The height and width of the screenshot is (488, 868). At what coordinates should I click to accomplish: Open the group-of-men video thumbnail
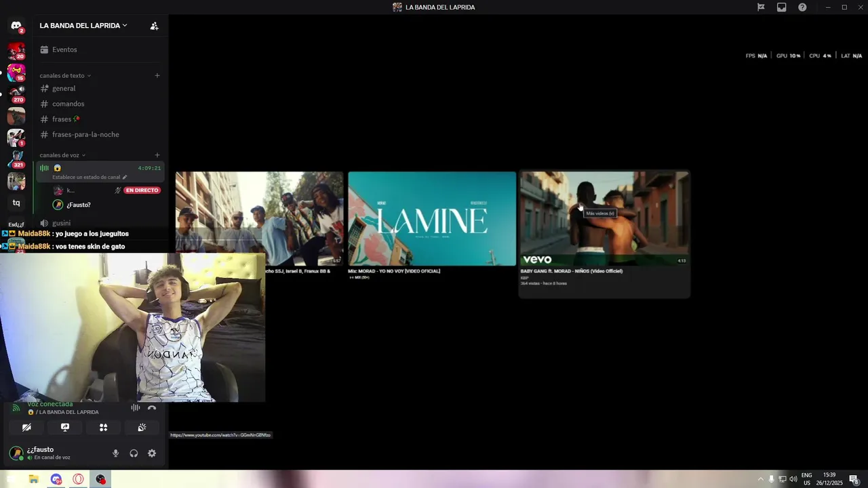tap(259, 218)
